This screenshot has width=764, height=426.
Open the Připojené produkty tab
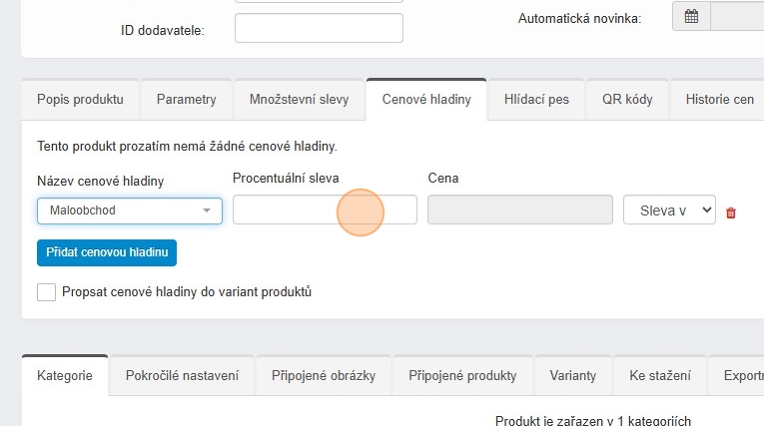(462, 376)
